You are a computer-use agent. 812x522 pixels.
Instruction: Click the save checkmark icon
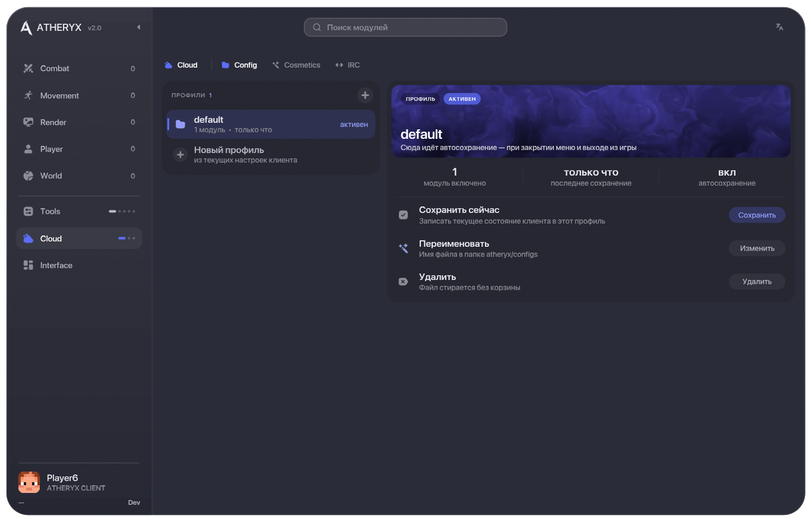coord(404,215)
